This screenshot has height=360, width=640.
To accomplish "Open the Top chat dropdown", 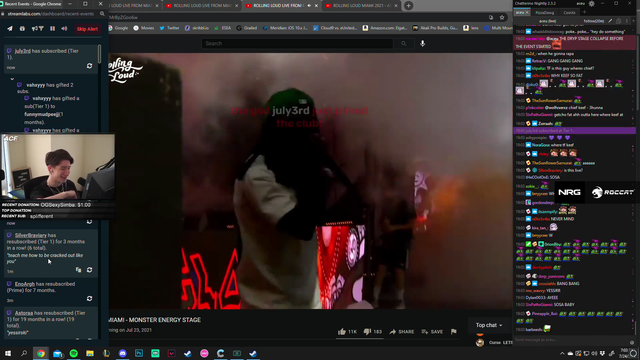I will coord(489,325).
